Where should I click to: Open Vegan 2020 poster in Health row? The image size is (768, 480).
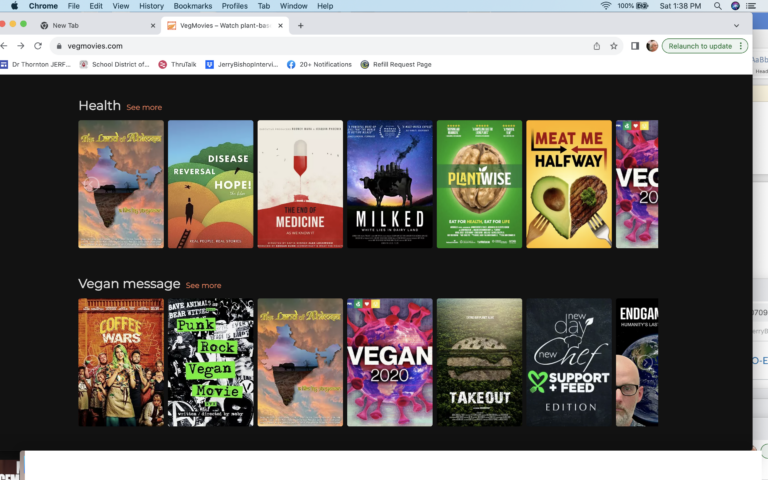(637, 184)
